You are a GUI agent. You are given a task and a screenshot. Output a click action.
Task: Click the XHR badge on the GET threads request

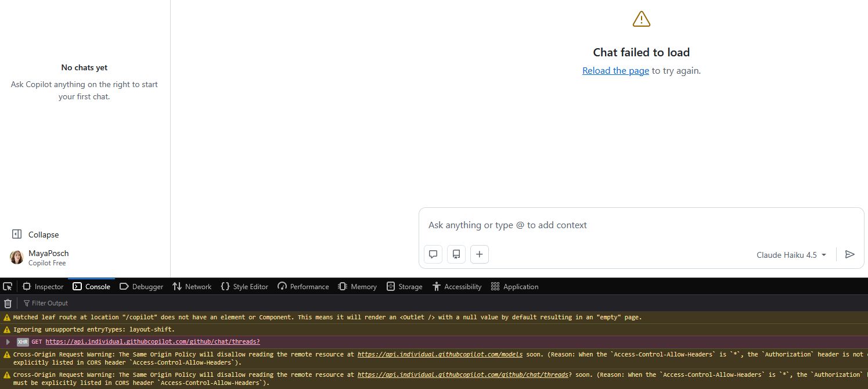pyautogui.click(x=22, y=341)
